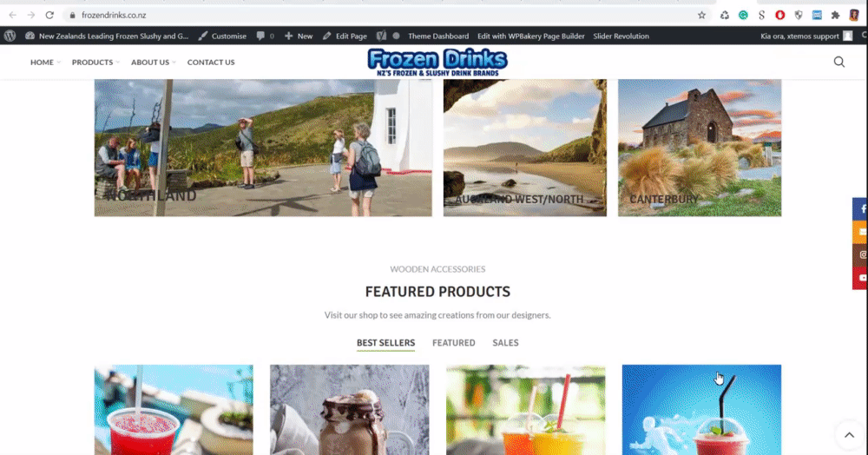
Task: Open Kia ora, xtemos support account menu
Action: [806, 36]
